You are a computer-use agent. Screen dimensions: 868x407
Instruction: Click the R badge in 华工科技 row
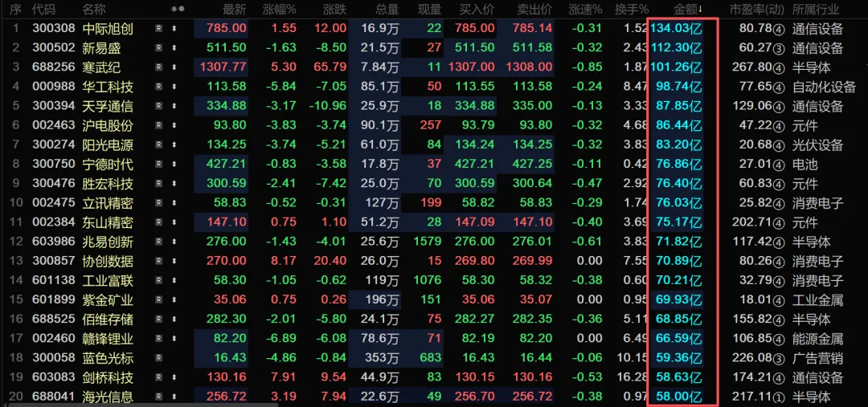click(x=159, y=87)
